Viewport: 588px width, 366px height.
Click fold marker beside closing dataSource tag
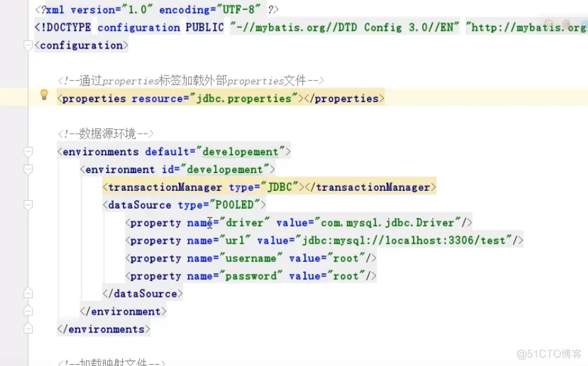click(28, 293)
